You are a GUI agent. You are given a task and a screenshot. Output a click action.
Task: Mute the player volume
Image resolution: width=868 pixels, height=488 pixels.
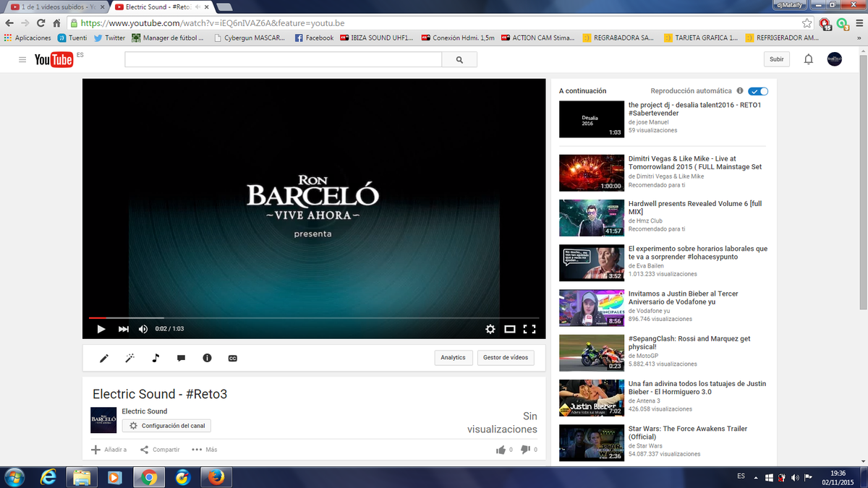(143, 329)
